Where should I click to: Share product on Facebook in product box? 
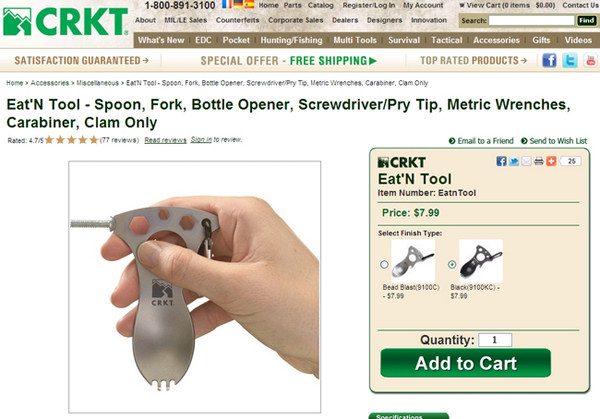click(501, 161)
